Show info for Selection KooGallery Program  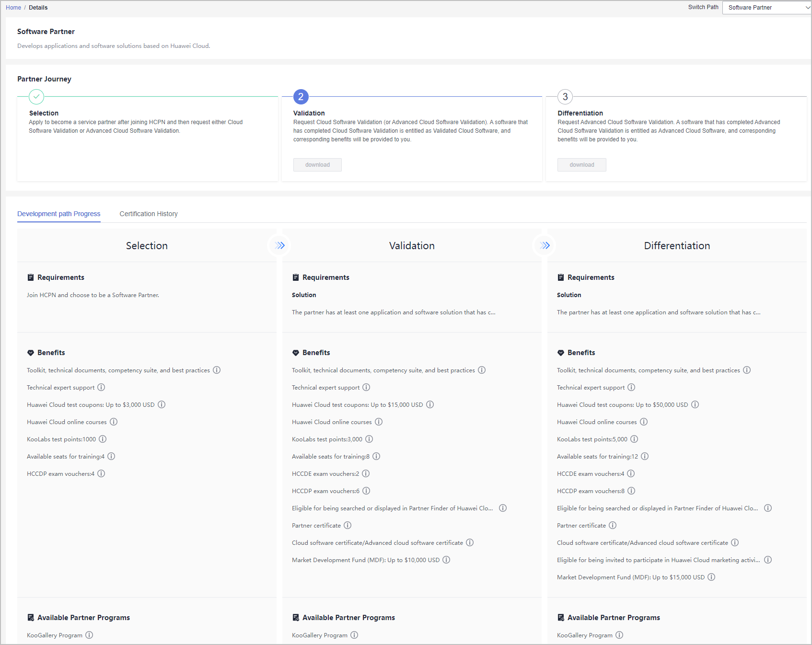pyautogui.click(x=89, y=635)
